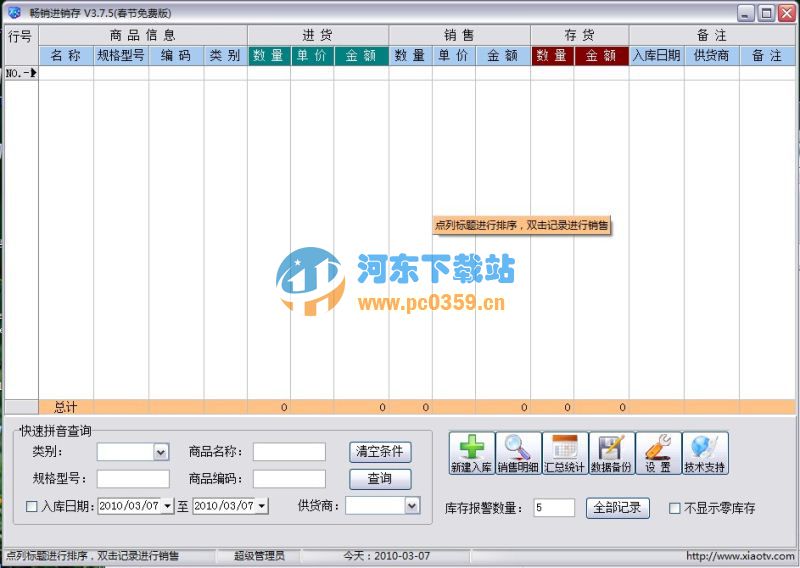Image resolution: width=800 pixels, height=568 pixels.
Task: Click the 全部记录 button
Action: tap(617, 508)
